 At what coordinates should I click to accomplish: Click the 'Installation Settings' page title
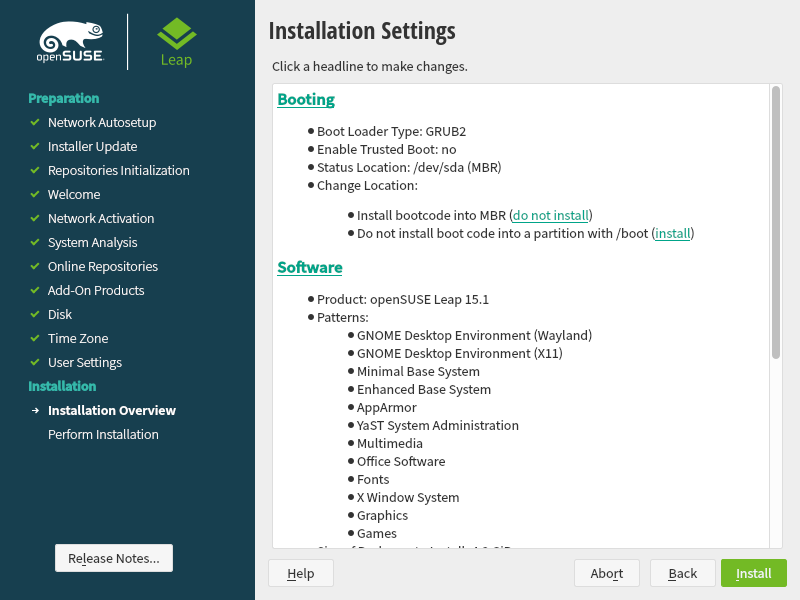coord(362,31)
